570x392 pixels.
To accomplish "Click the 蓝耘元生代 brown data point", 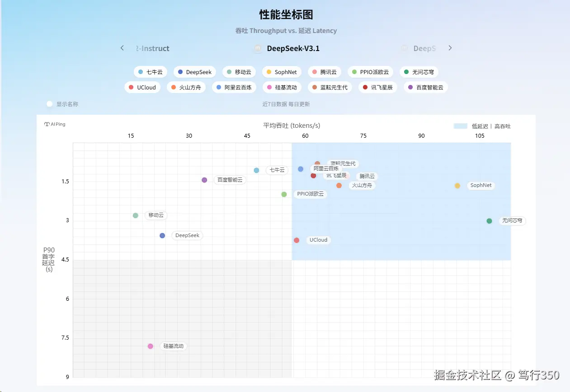I will (317, 163).
